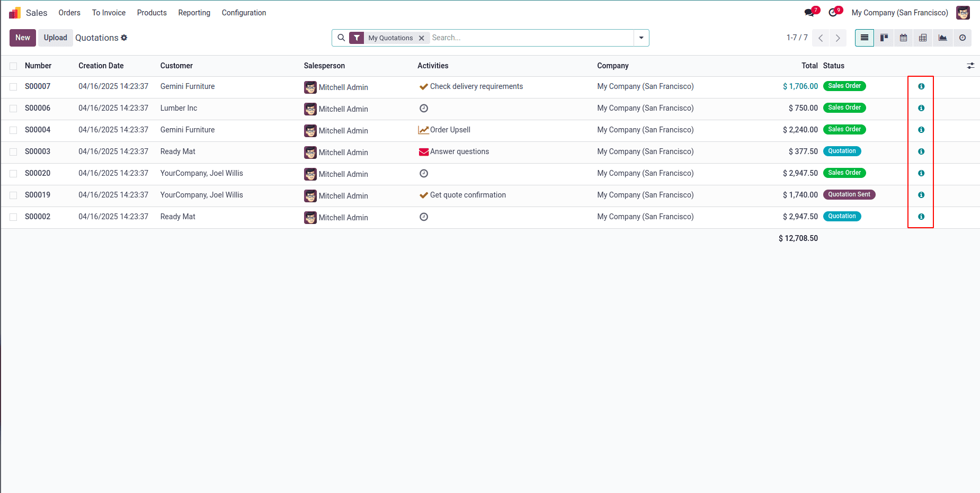Click info icon for S00002 row
This screenshot has width=980, height=493.
[921, 217]
